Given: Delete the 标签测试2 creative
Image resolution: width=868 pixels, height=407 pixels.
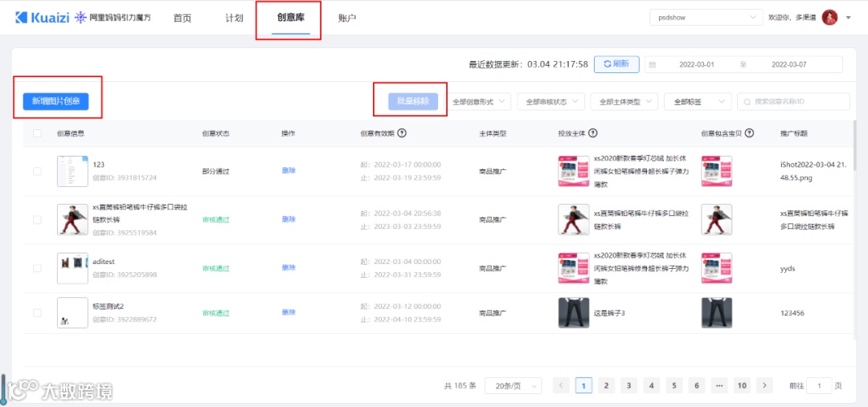Looking at the screenshot, I should click(289, 312).
